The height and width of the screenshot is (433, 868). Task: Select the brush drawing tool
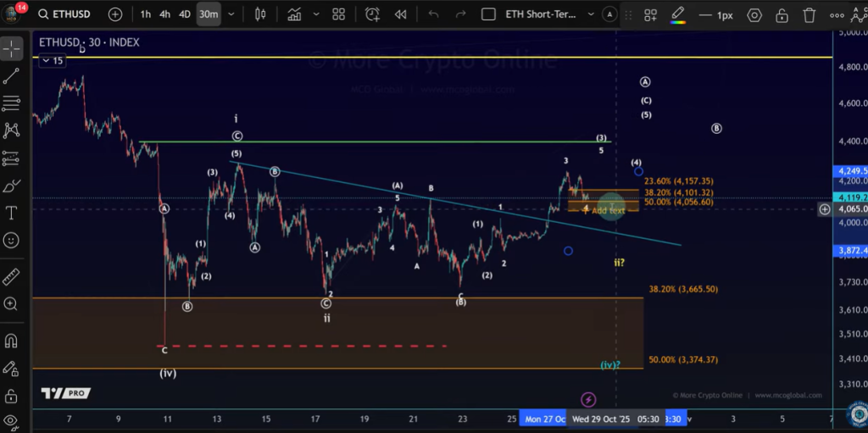pos(12,186)
